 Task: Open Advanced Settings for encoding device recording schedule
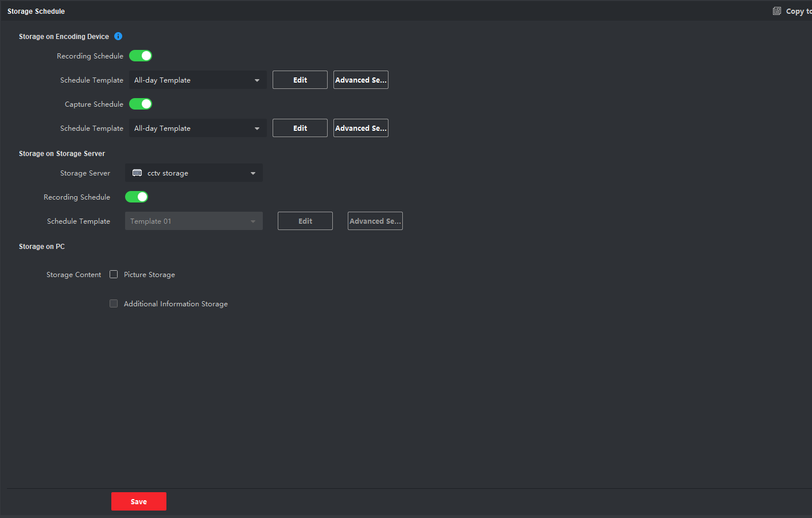pos(361,80)
